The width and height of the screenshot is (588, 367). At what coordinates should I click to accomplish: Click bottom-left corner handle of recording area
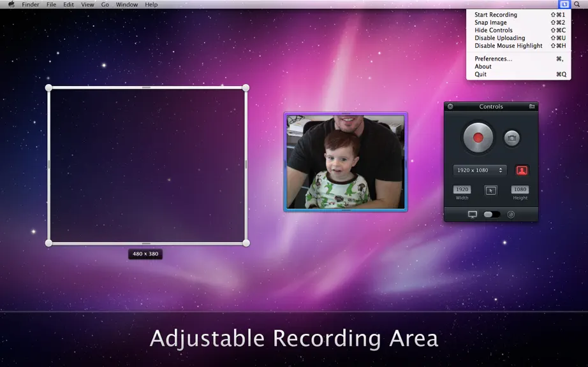48,243
